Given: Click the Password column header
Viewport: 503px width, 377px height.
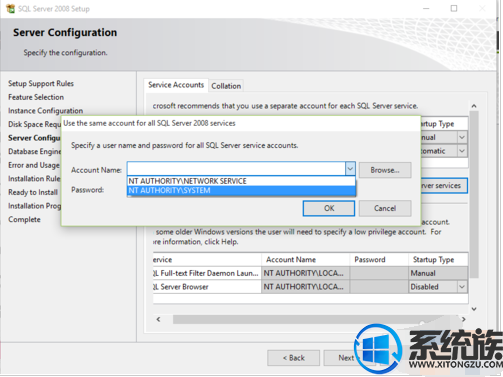Looking at the screenshot, I should coord(379,260).
